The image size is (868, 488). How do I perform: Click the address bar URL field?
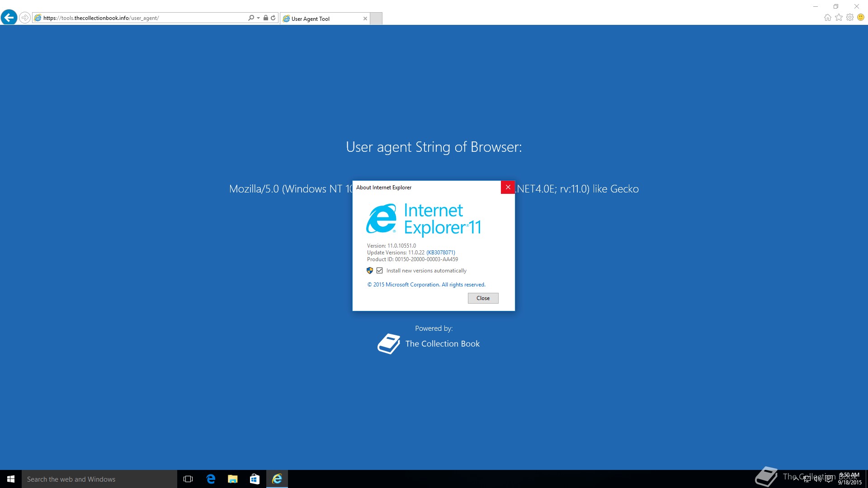click(136, 18)
